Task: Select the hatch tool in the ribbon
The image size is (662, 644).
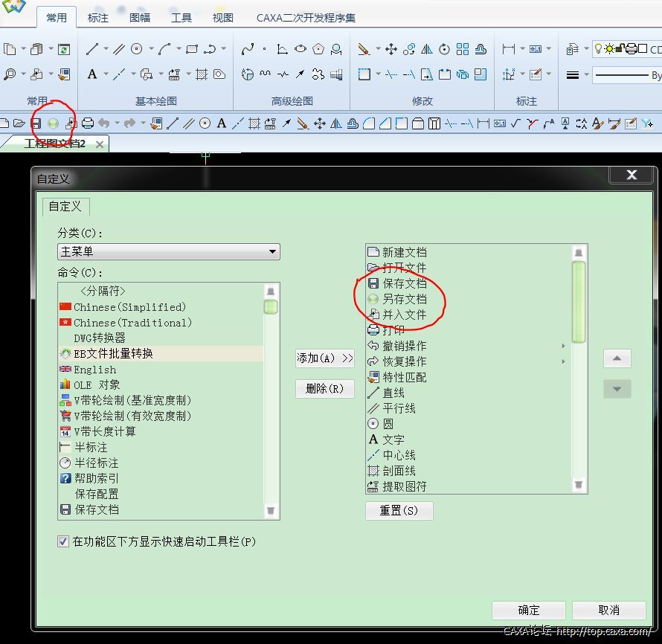Action: 201,74
